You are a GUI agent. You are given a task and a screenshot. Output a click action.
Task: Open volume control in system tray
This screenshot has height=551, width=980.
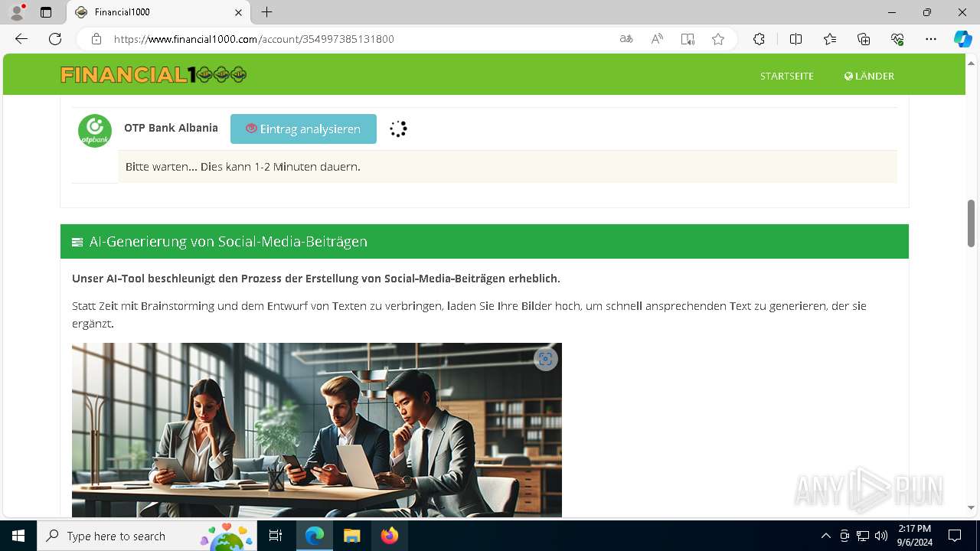pos(881,536)
